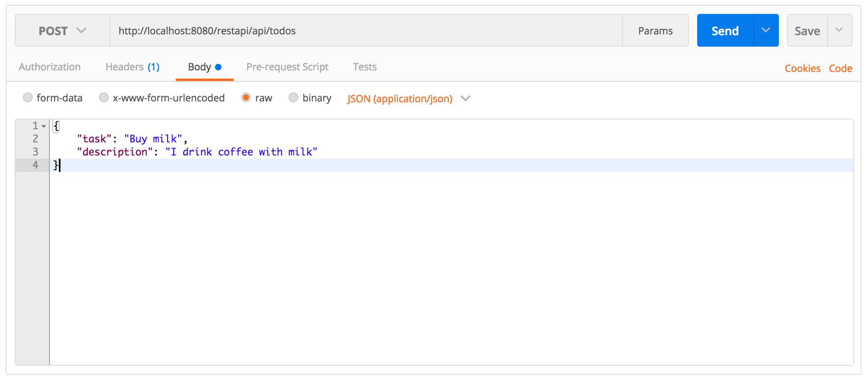Save the request
Image resolution: width=868 pixels, height=378 pixels.
coord(807,31)
